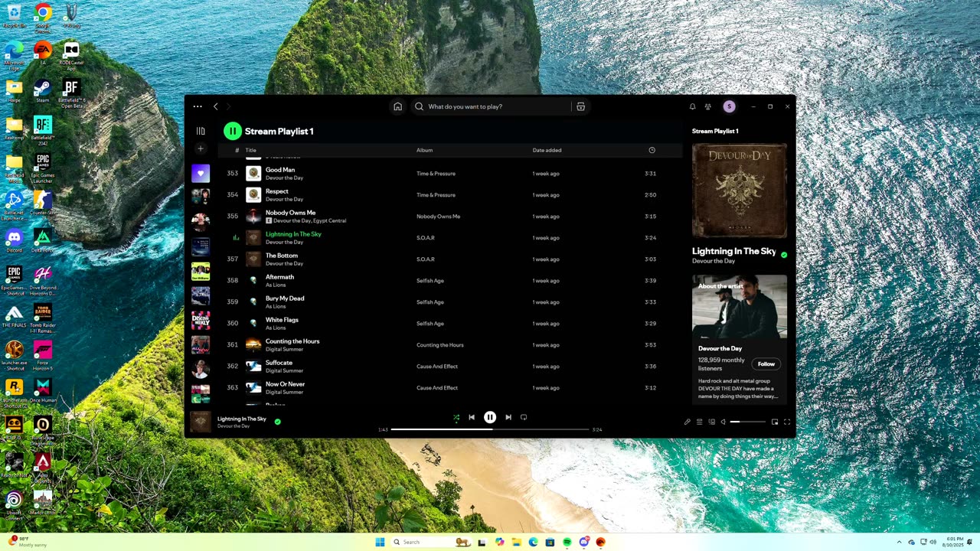Open the Queue panel

point(699,422)
